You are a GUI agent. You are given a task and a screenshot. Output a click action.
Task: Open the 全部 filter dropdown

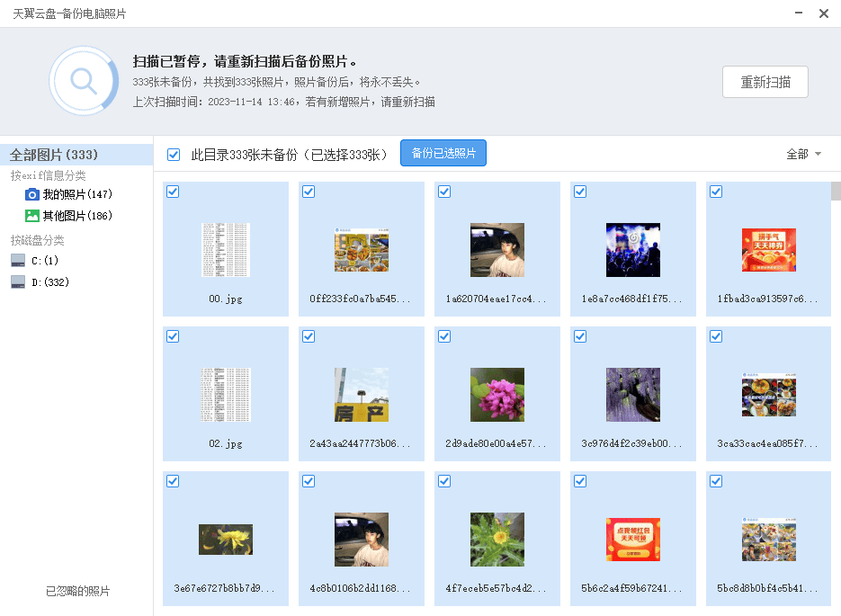(803, 155)
